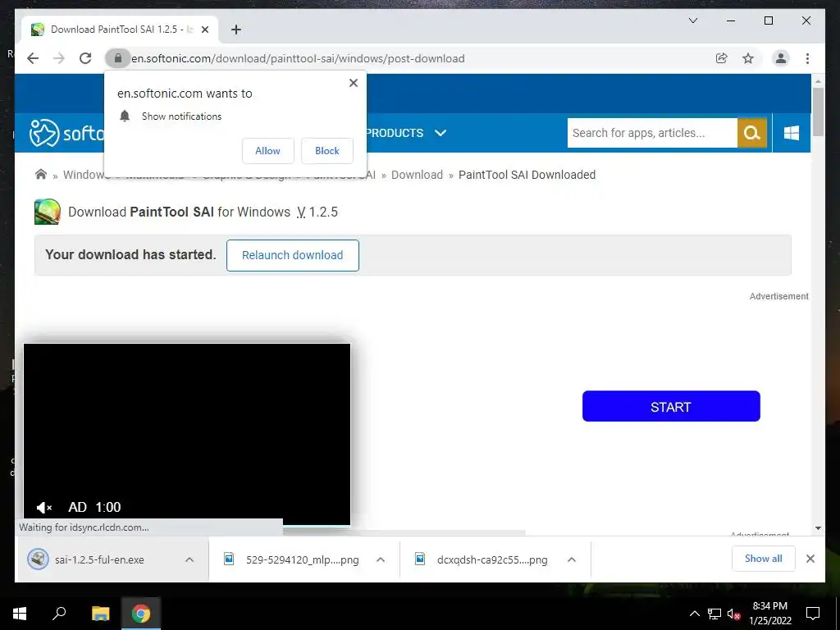This screenshot has height=630, width=840.
Task: Open the notification action center
Action: tap(813, 614)
